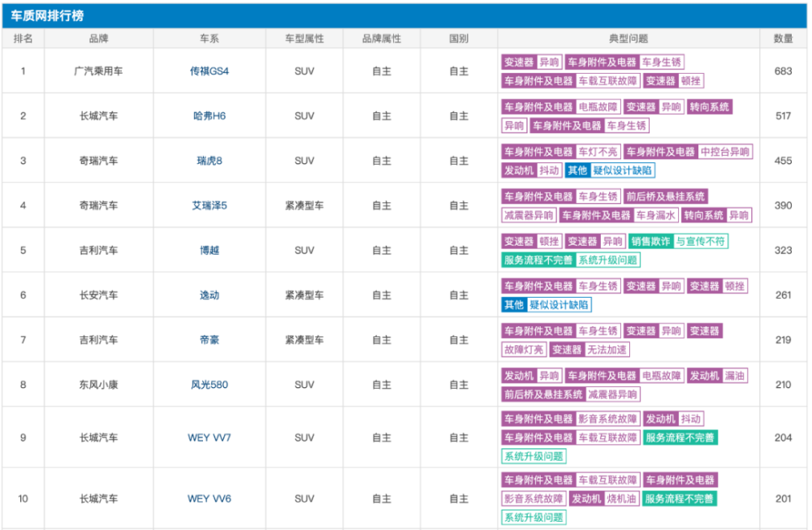Screen dimensions: 812x530
Task: Click the 车质网排行榜 title bar text
Action: 47,15
